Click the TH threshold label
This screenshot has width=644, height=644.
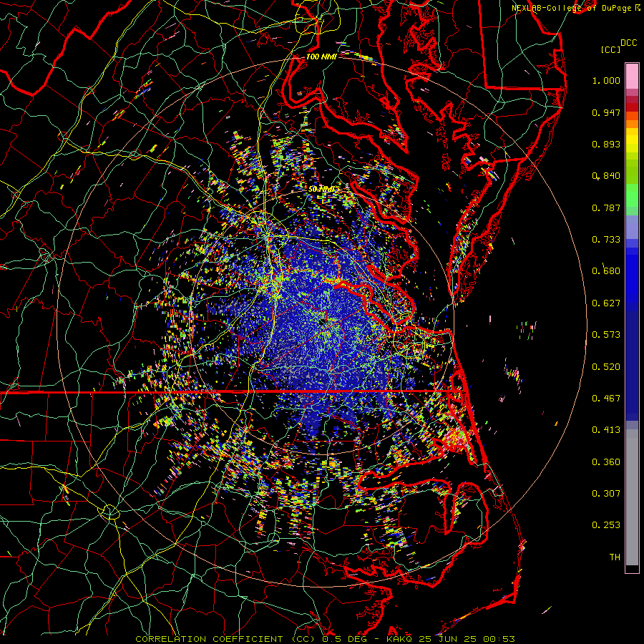(615, 557)
